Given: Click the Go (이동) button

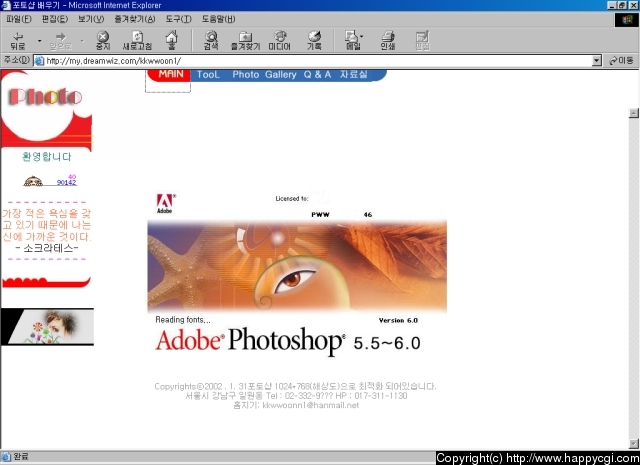Looking at the screenshot, I should click(x=621, y=61).
